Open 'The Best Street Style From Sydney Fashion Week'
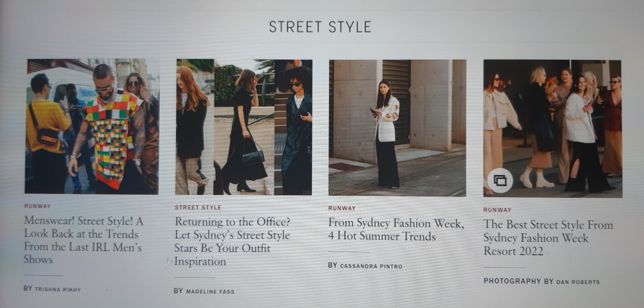Image resolution: width=644 pixels, height=308 pixels. 548,237
